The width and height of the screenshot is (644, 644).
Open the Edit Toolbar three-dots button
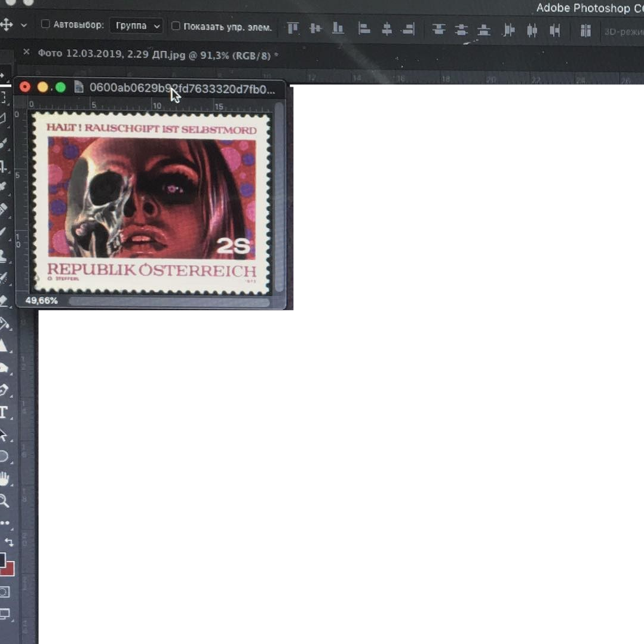coord(5,523)
